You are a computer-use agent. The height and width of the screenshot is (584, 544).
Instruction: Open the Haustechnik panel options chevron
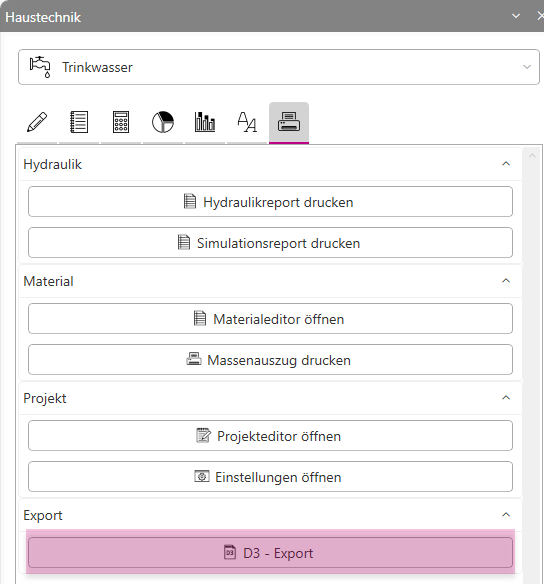tap(516, 16)
